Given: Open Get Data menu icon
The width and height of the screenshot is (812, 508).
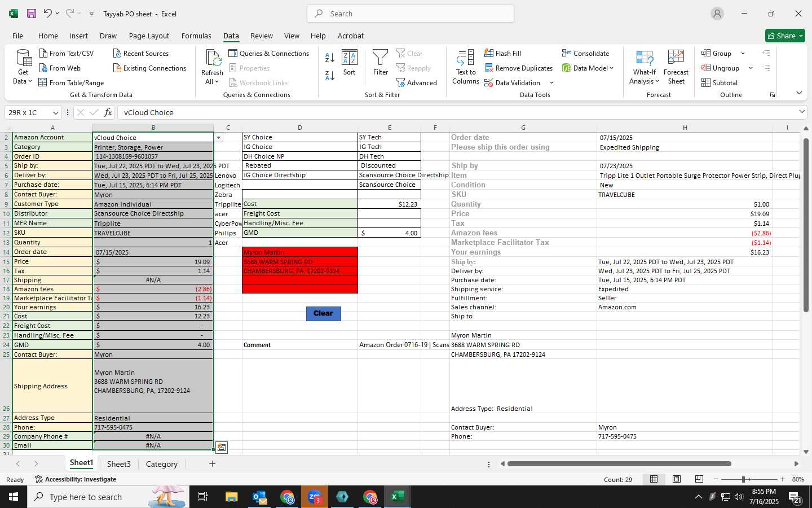Looking at the screenshot, I should (x=23, y=67).
